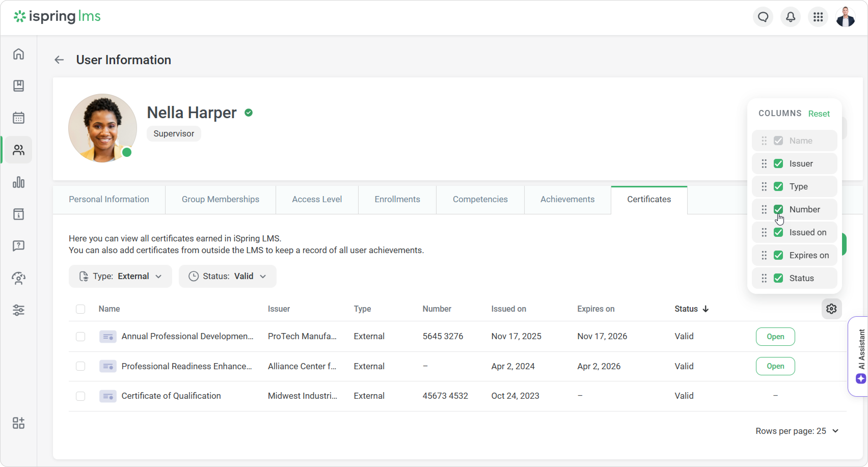Click the back arrow beside User Information

(59, 60)
